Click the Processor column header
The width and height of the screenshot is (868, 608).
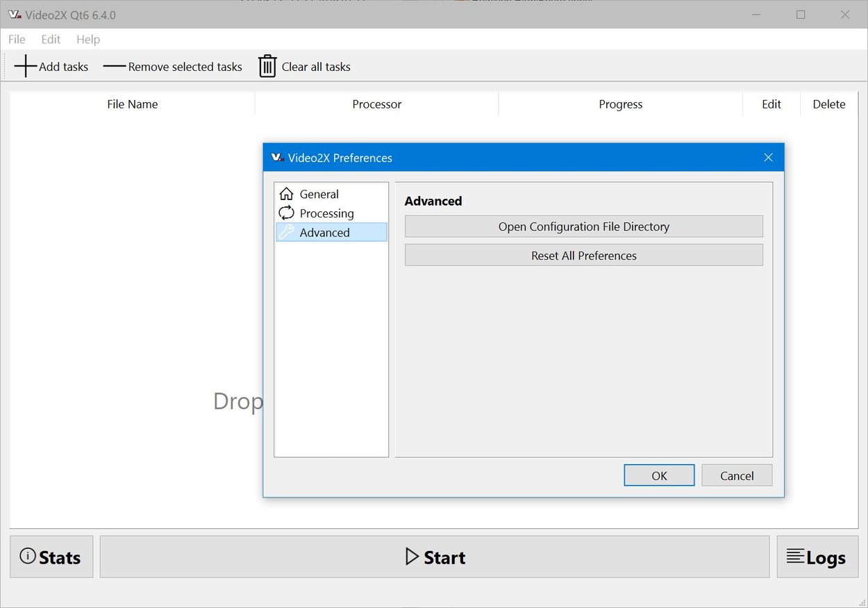coord(376,104)
